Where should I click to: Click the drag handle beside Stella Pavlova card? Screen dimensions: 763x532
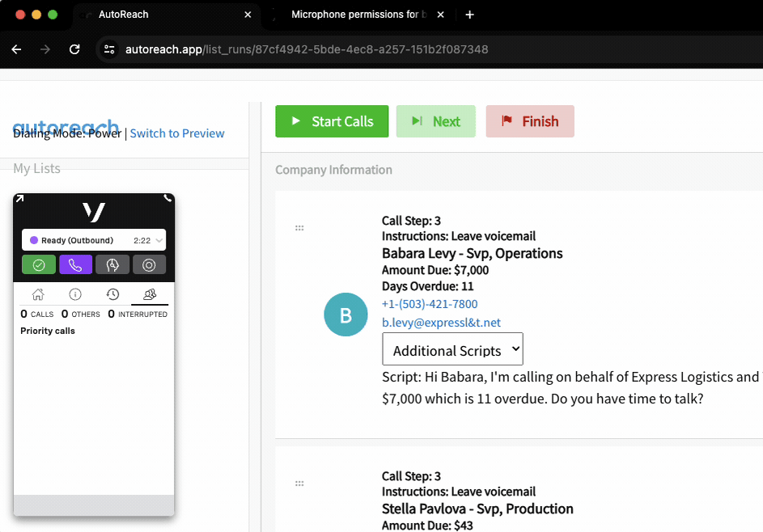click(299, 483)
